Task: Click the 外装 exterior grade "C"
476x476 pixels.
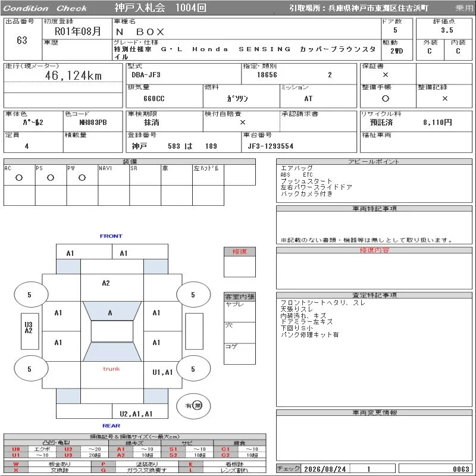Action: (429, 51)
